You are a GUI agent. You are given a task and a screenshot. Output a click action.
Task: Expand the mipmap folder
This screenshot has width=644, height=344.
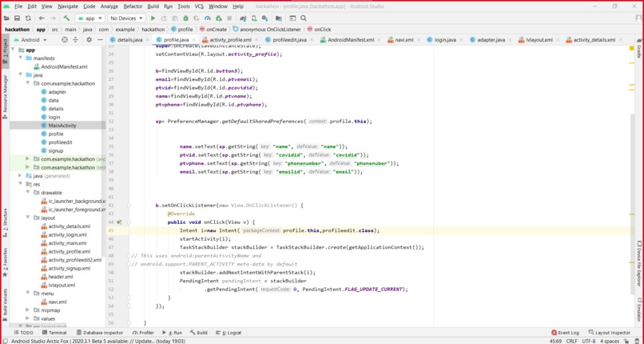[x=27, y=310]
